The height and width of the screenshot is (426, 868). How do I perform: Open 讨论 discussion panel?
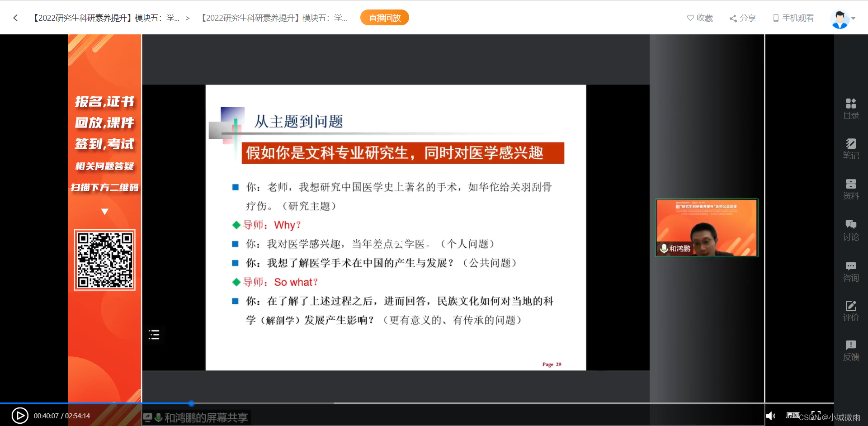click(851, 230)
